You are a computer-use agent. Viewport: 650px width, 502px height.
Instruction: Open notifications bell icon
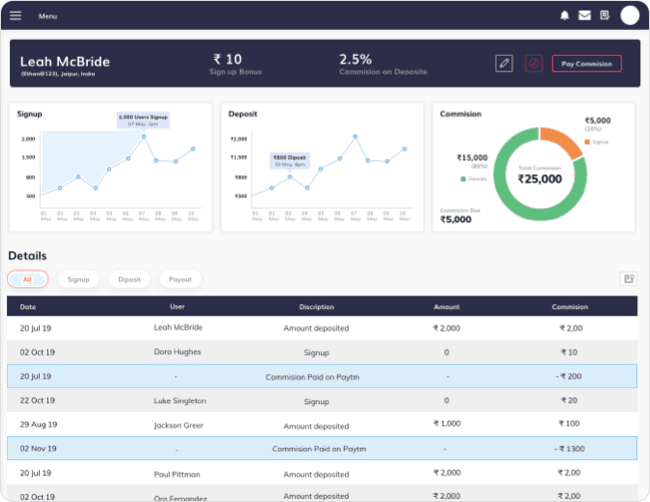tap(564, 16)
